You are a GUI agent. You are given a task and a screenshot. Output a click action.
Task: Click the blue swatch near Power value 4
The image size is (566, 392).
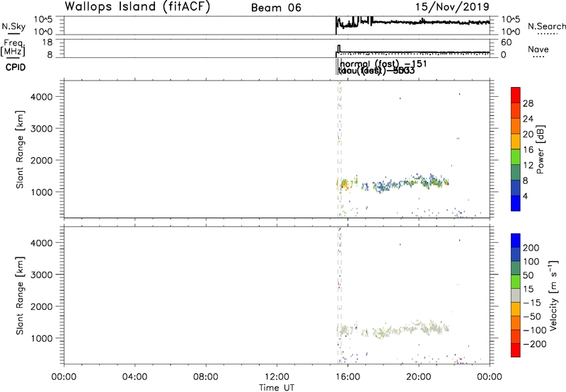(516, 203)
